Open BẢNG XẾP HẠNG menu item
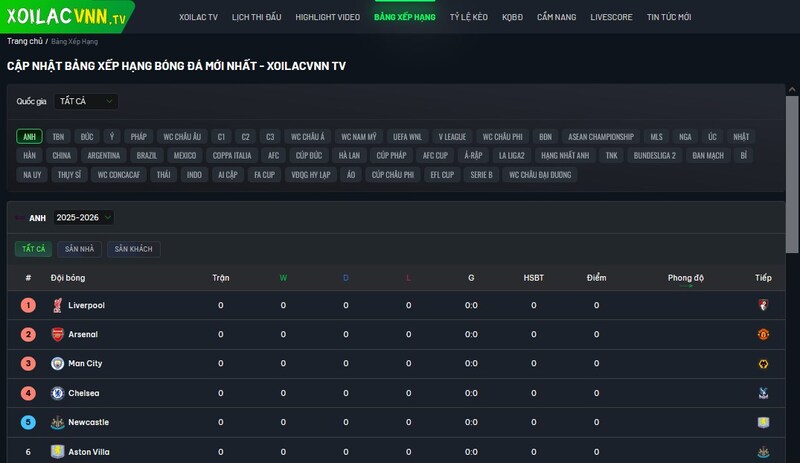The width and height of the screenshot is (800, 463). pos(405,17)
